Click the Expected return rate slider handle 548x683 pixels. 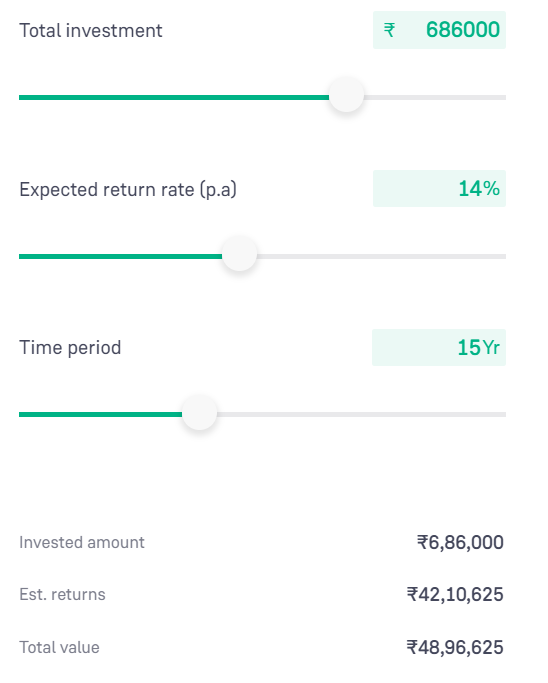(x=240, y=254)
